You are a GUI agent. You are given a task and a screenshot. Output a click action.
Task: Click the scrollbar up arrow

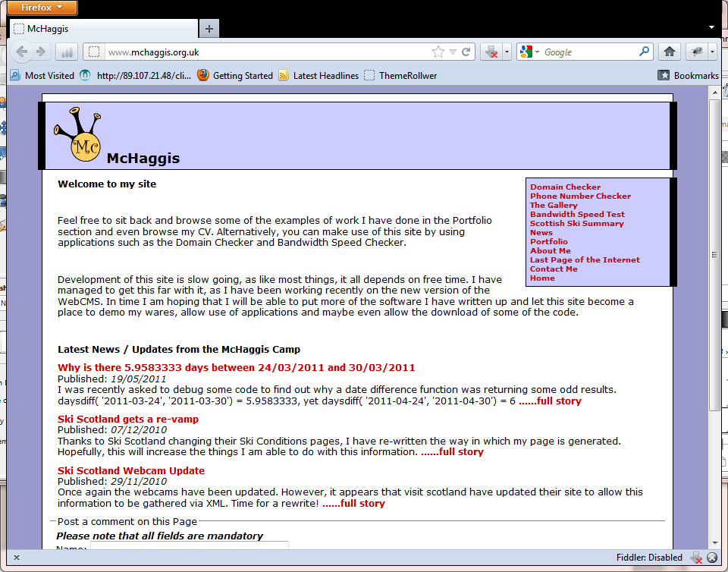715,93
